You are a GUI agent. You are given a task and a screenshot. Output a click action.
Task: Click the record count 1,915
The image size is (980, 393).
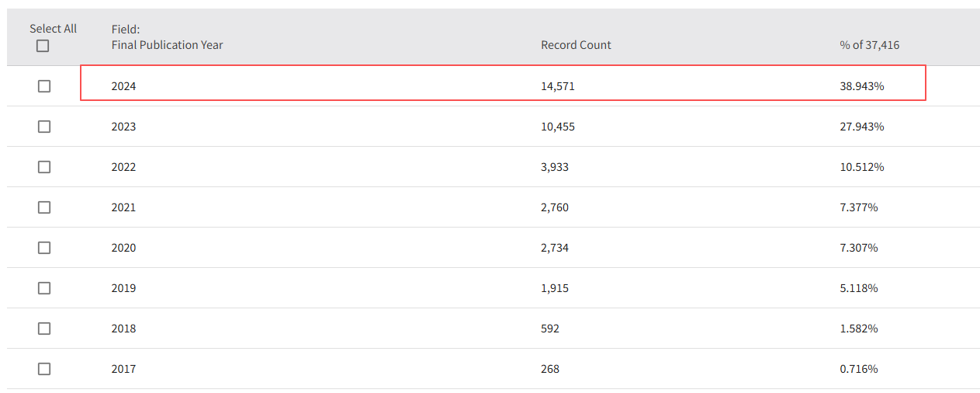click(x=554, y=288)
